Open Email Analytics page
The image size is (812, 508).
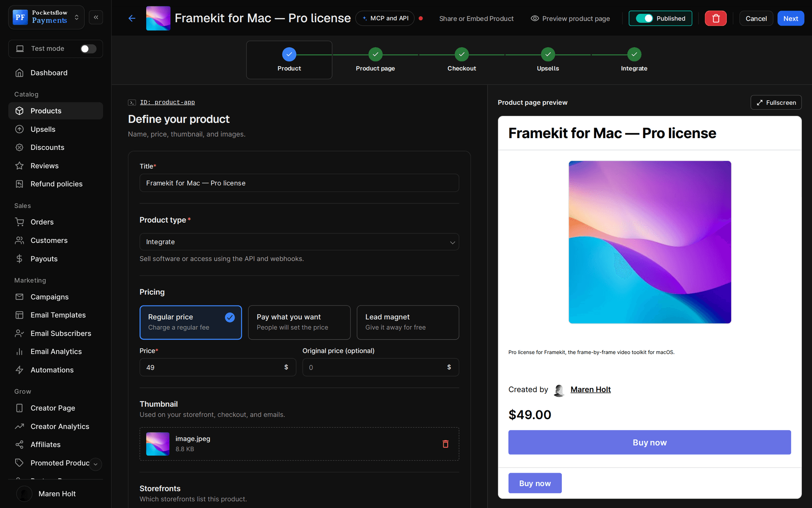[56, 351]
